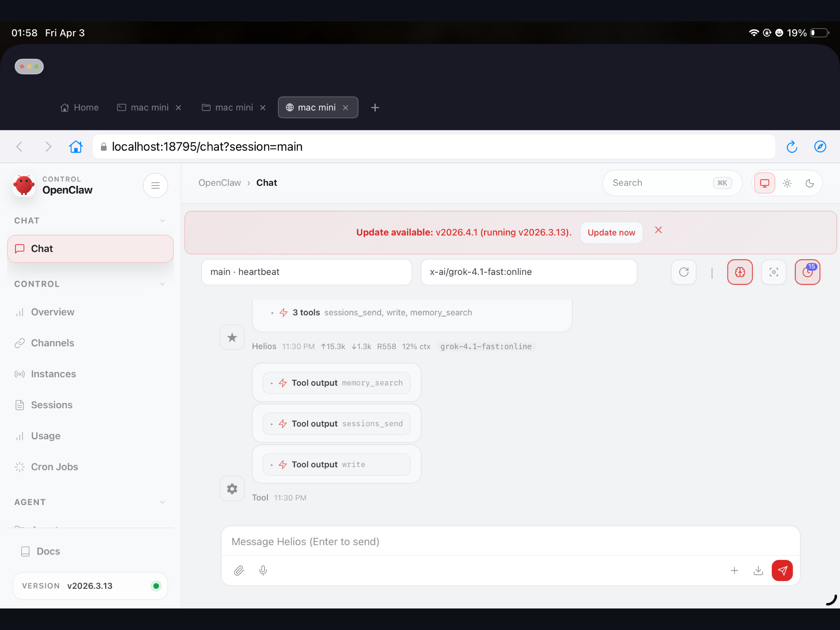Click the Message Helios input field
This screenshot has width=840, height=630.
tap(510, 541)
